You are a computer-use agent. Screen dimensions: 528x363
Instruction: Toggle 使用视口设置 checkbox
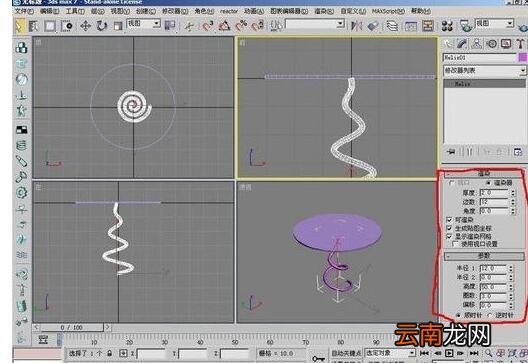(456, 244)
